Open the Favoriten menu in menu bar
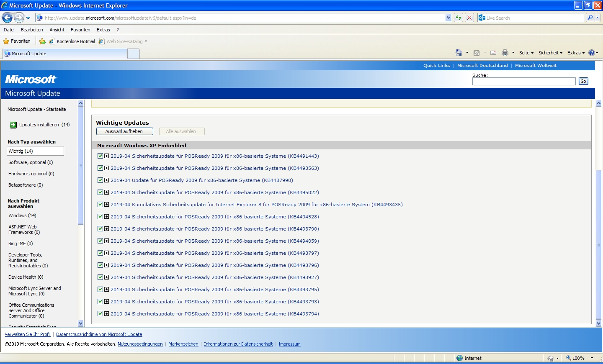The height and width of the screenshot is (364, 603). pyautogui.click(x=80, y=30)
